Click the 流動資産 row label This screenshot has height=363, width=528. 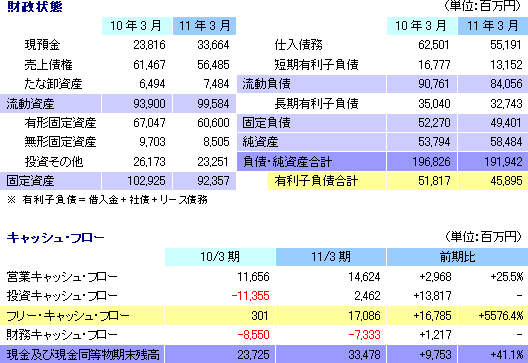pyautogui.click(x=30, y=104)
